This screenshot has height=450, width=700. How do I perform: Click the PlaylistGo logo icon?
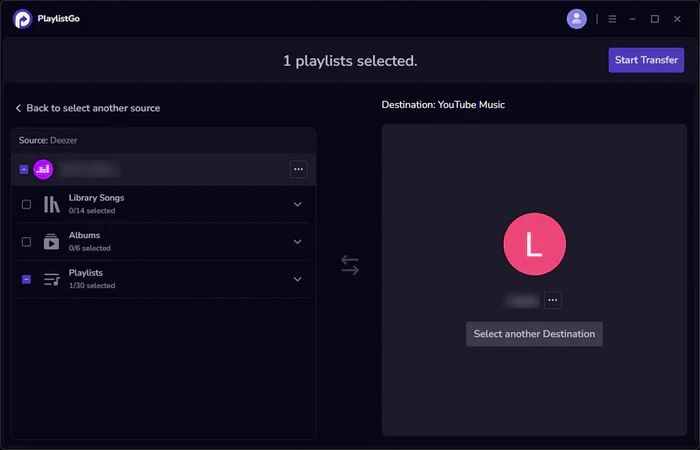point(22,19)
